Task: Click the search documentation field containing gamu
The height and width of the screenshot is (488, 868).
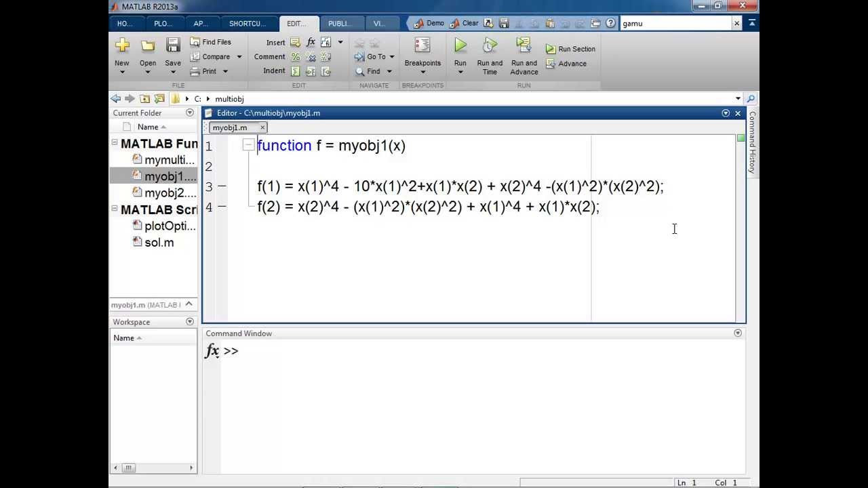Action: point(677,23)
